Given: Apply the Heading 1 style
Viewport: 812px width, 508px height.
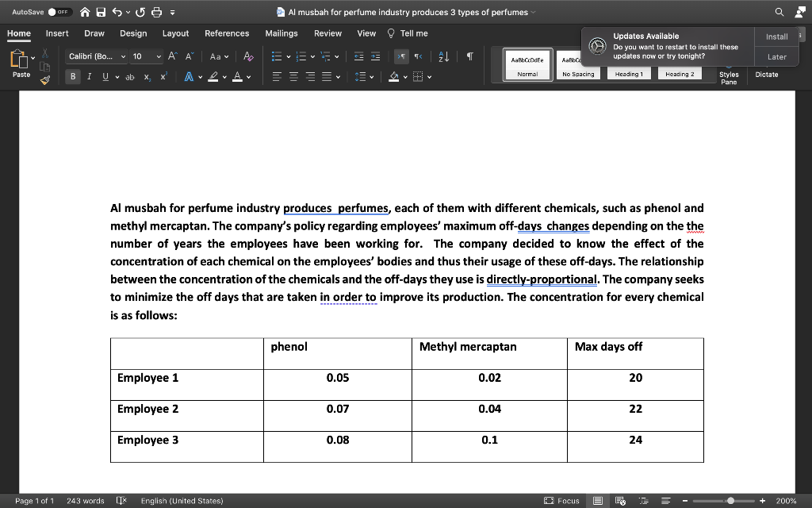Looking at the screenshot, I should click(630, 74).
